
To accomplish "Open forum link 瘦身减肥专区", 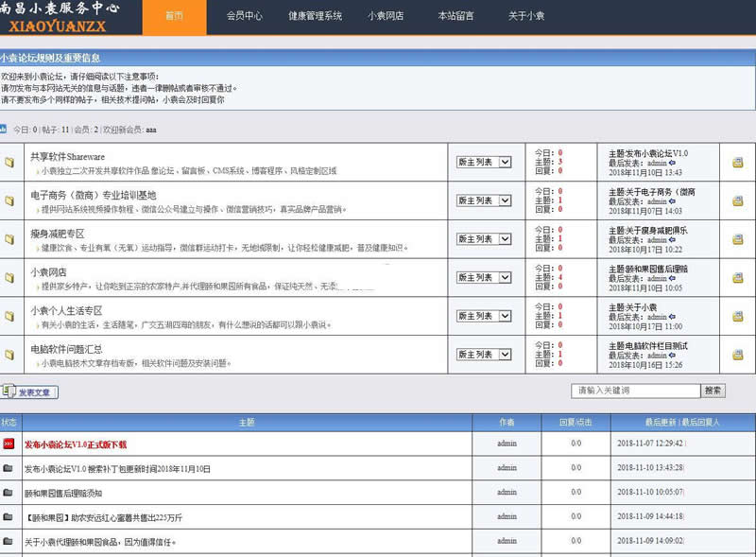I will (58, 235).
